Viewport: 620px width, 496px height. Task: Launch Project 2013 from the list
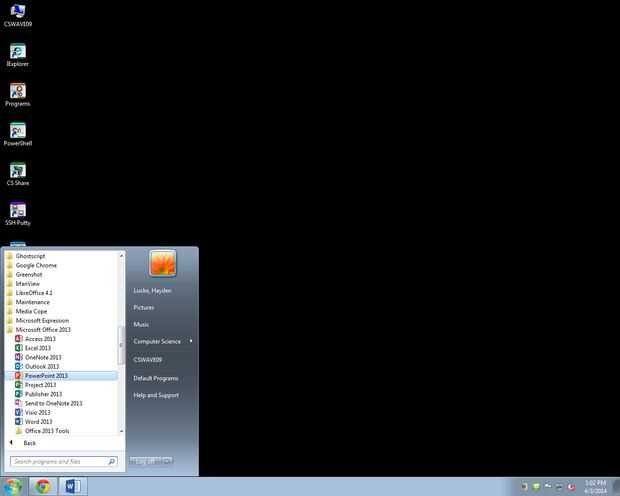point(36,385)
